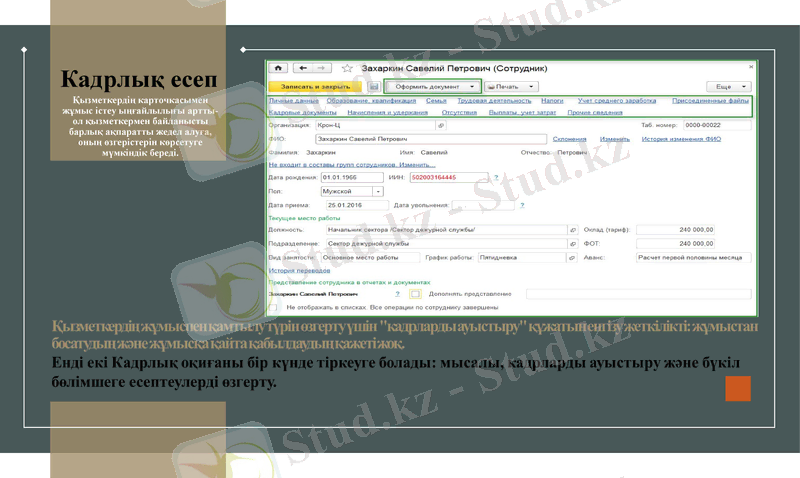The image size is (800, 478).
Task: Click the Home icon in the form header
Action: [276, 68]
